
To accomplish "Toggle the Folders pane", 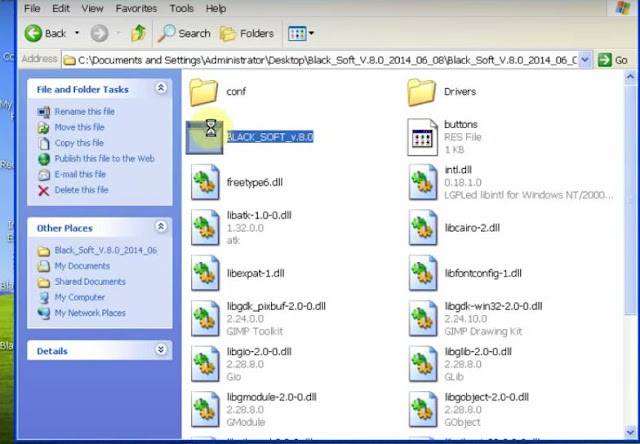I will point(247,33).
